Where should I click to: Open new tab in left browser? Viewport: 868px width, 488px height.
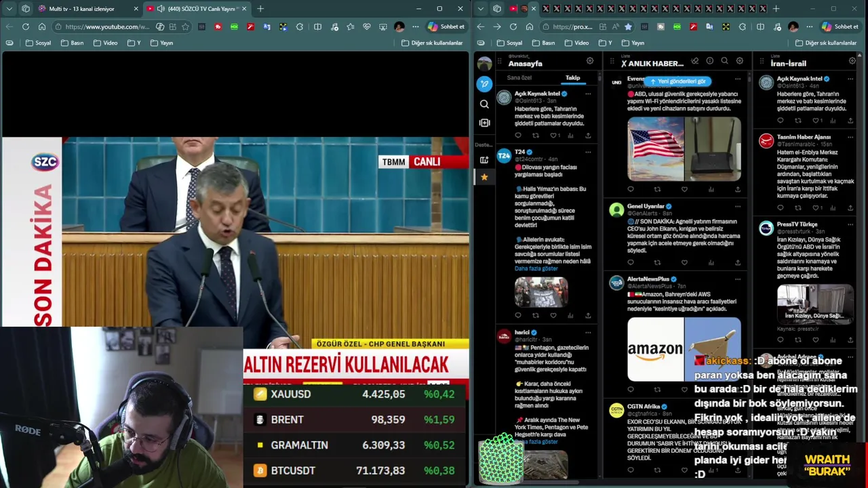click(x=260, y=9)
